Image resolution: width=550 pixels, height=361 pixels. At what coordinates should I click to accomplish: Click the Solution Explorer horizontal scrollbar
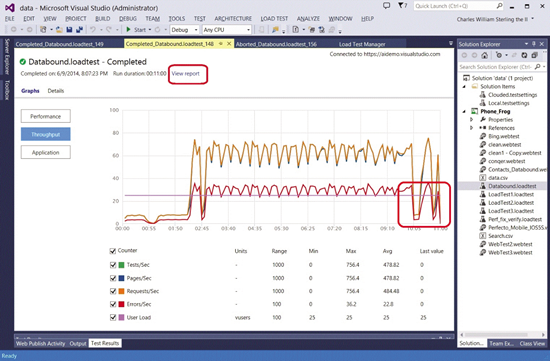(x=502, y=335)
